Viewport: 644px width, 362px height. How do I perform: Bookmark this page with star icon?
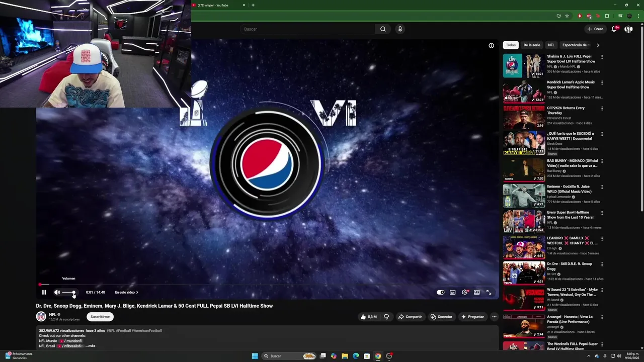567,16
